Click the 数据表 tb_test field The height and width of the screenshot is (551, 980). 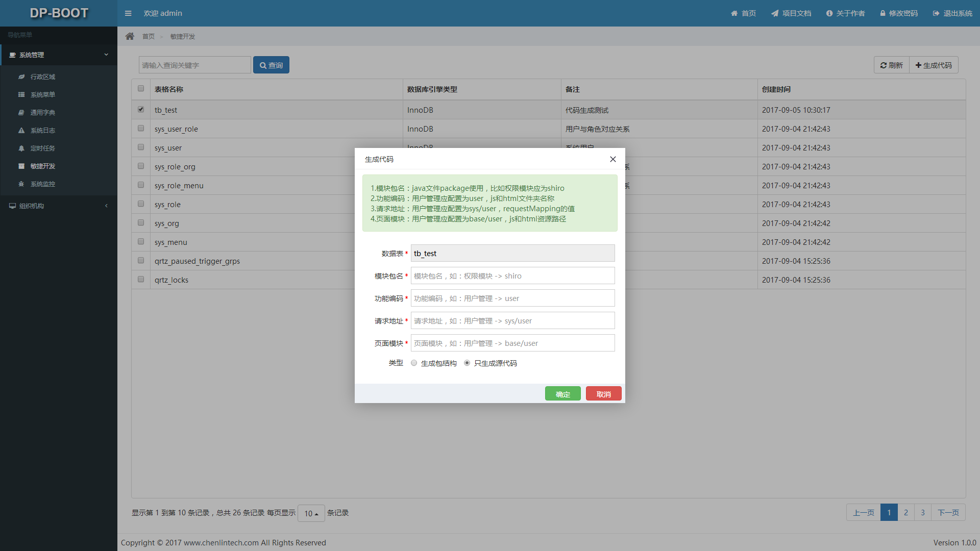[x=512, y=253]
